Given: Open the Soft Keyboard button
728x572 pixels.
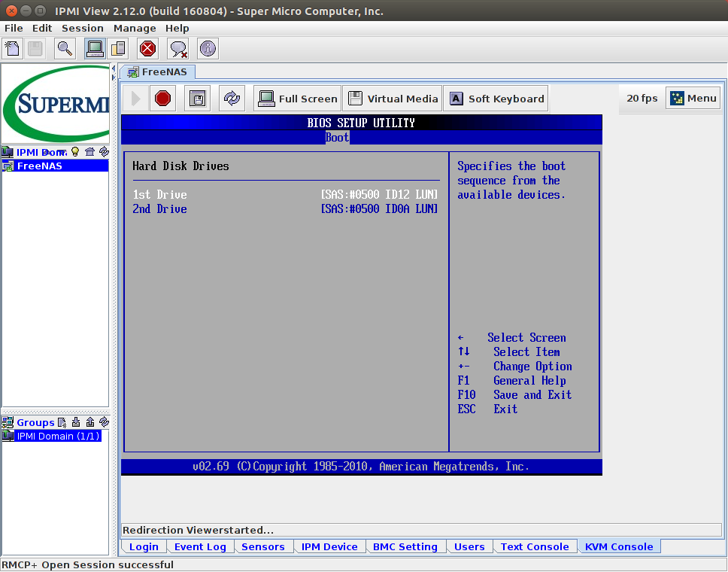Looking at the screenshot, I should coord(496,99).
